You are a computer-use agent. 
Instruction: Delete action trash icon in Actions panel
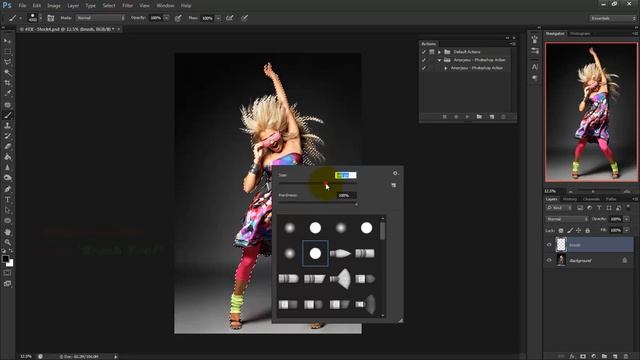tap(503, 117)
